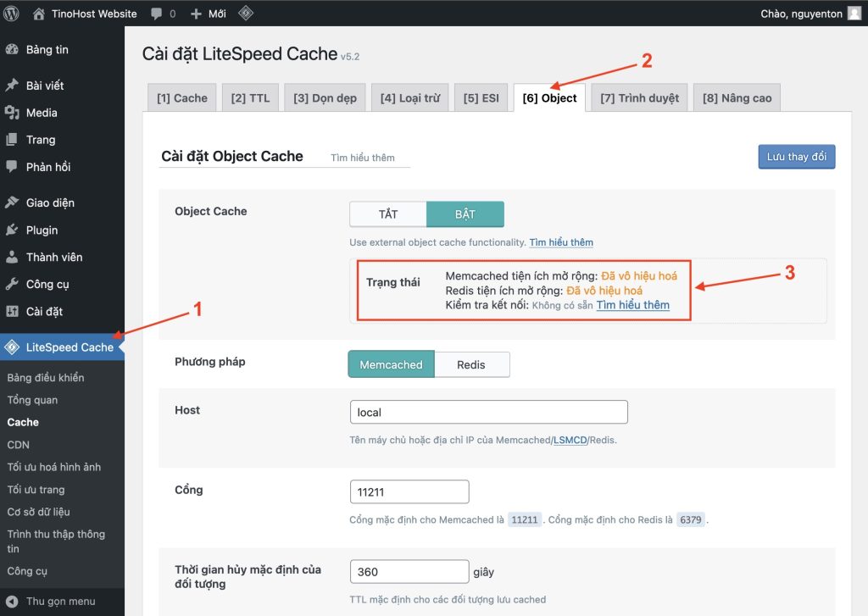Turn Object Cache on with BẬT
Image resolution: width=868 pixels, height=616 pixels.
click(465, 214)
